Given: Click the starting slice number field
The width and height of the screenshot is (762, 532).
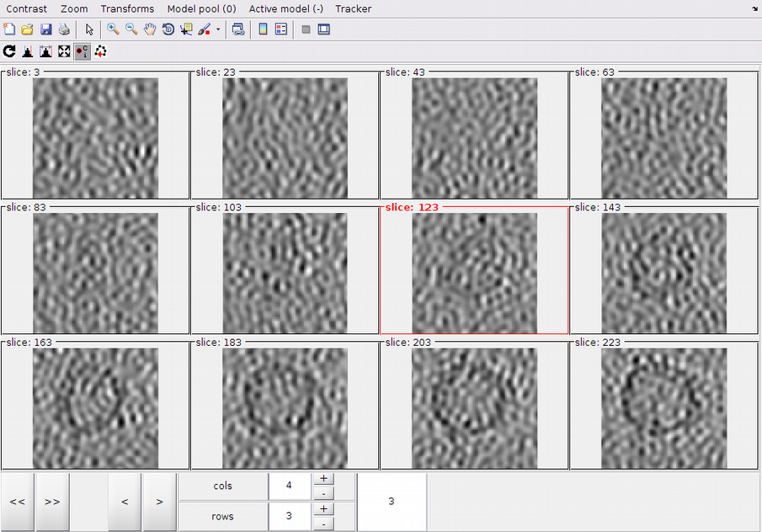Looking at the screenshot, I should coord(392,502).
